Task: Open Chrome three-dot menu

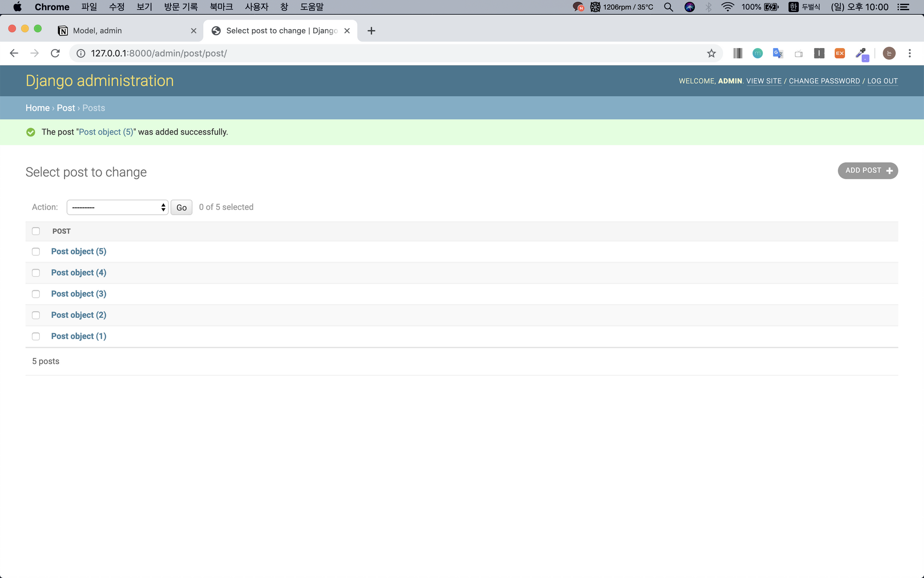Action: (x=909, y=53)
